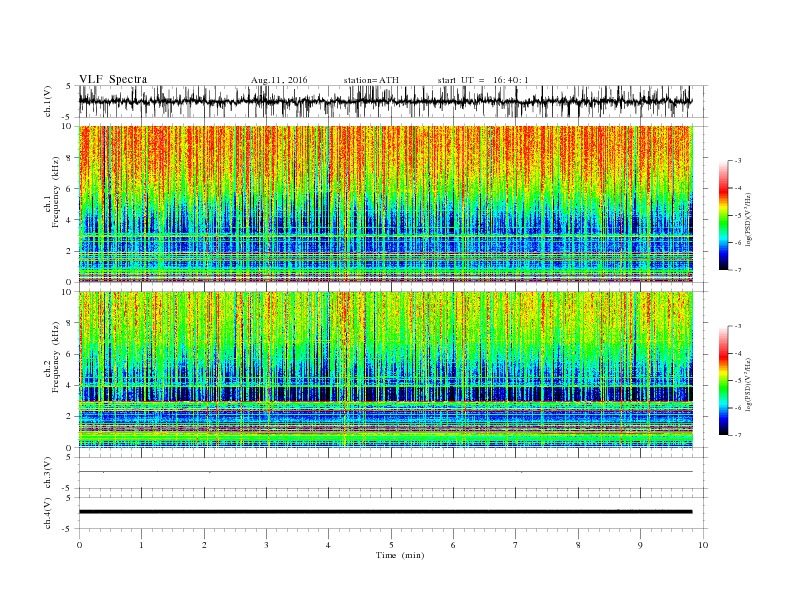792x612 pixels.
Task: Click the time axis tick label "4"
Action: [x=328, y=545]
